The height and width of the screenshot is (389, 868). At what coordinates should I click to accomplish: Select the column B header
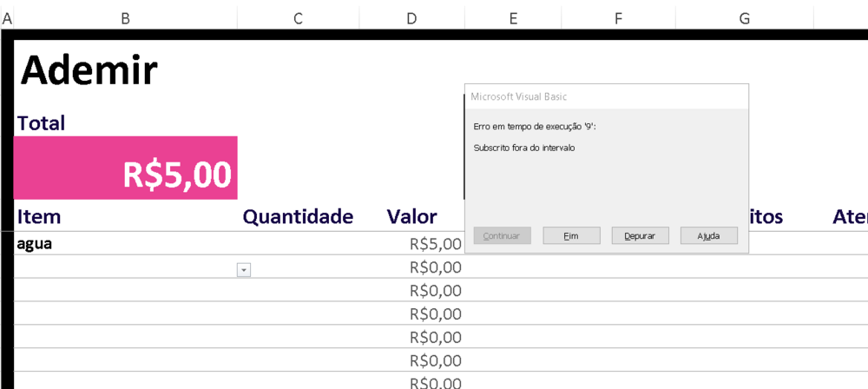(125, 18)
